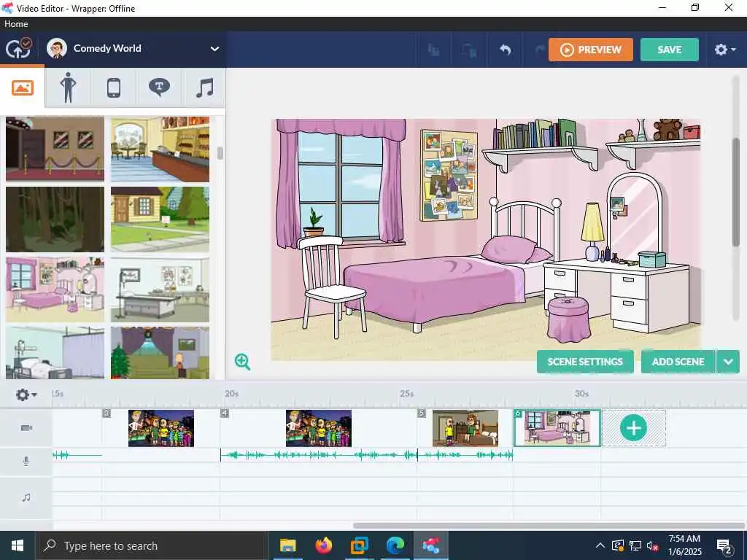Click the muted speaker volume icon
Image resolution: width=747 pixels, height=560 pixels.
coord(653,545)
